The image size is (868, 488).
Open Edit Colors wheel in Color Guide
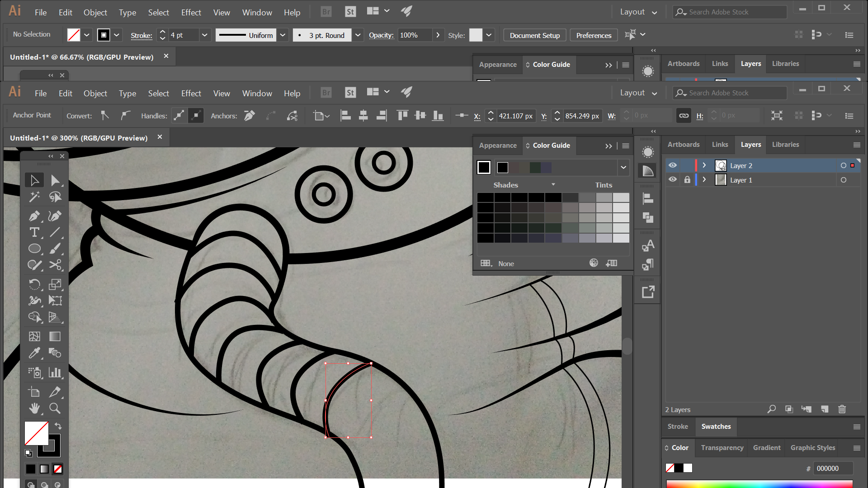[594, 263]
